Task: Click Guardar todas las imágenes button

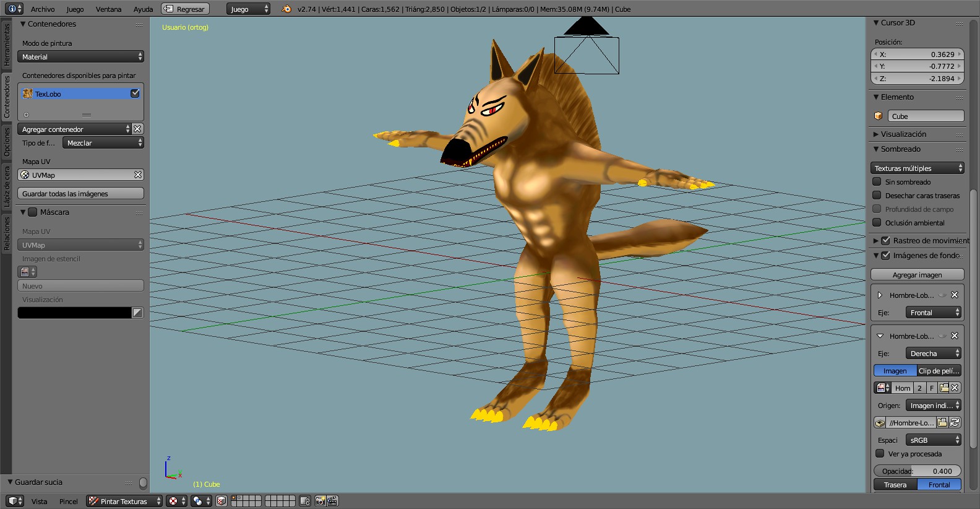Action: point(80,193)
